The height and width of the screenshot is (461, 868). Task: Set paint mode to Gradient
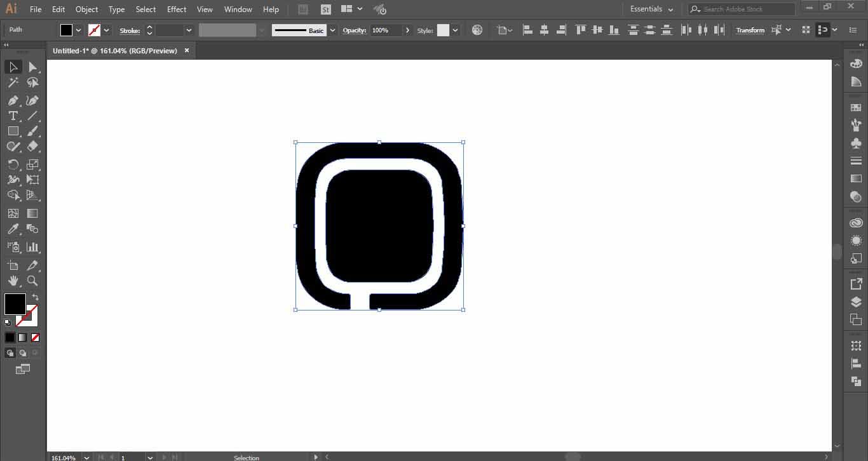coord(22,338)
